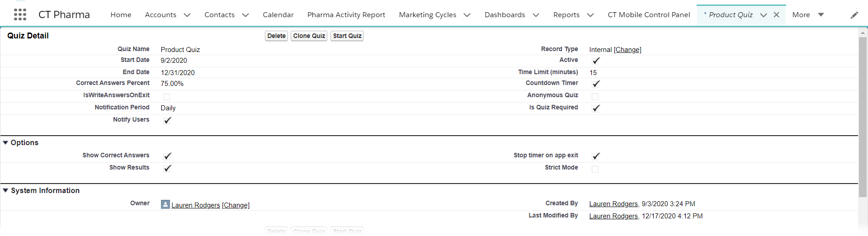Viewport: 868px width, 236px height.
Task: Open the More navigation menu
Action: coord(808,15)
